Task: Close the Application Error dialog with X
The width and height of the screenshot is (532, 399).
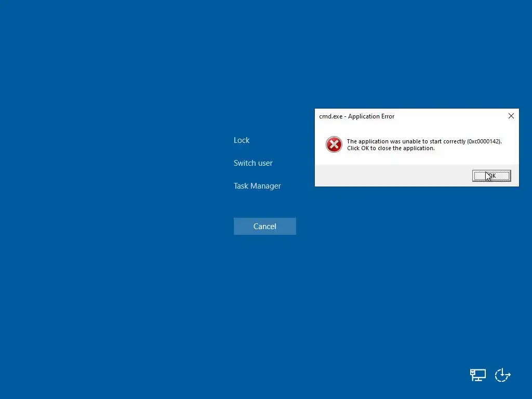Action: coord(511,116)
